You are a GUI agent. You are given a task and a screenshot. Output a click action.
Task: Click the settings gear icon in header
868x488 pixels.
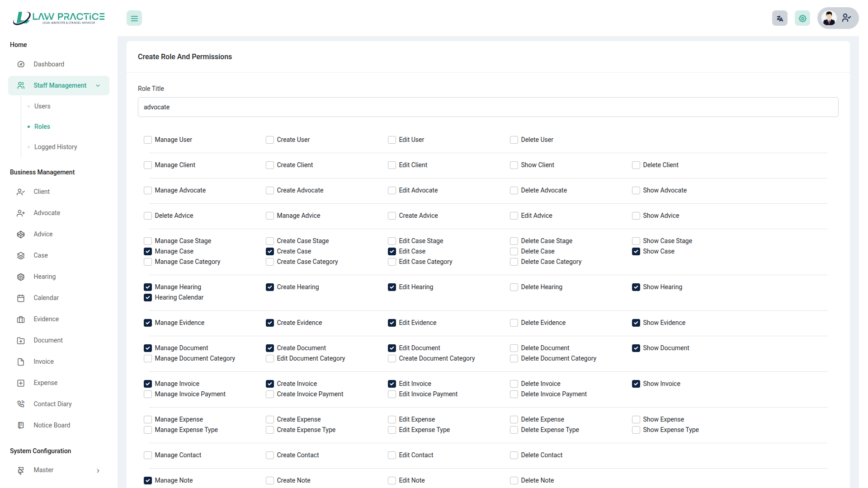tap(802, 19)
